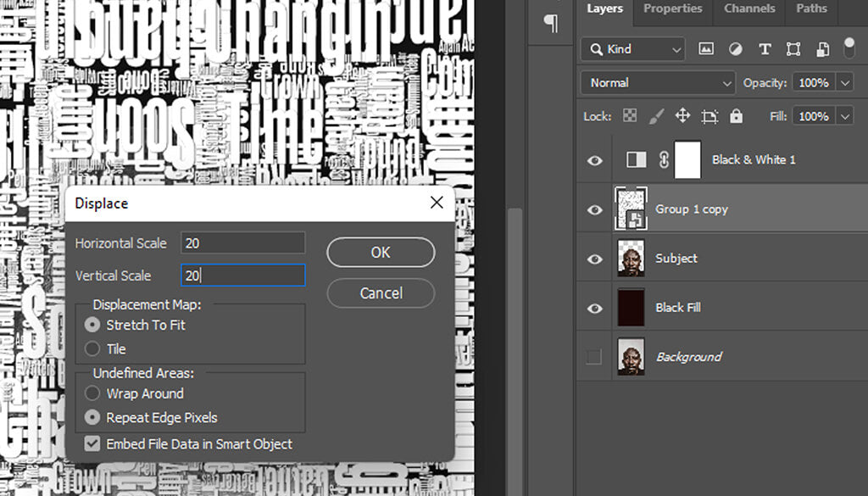Switch to the Channels tab
This screenshot has height=496, width=868.
(748, 8)
